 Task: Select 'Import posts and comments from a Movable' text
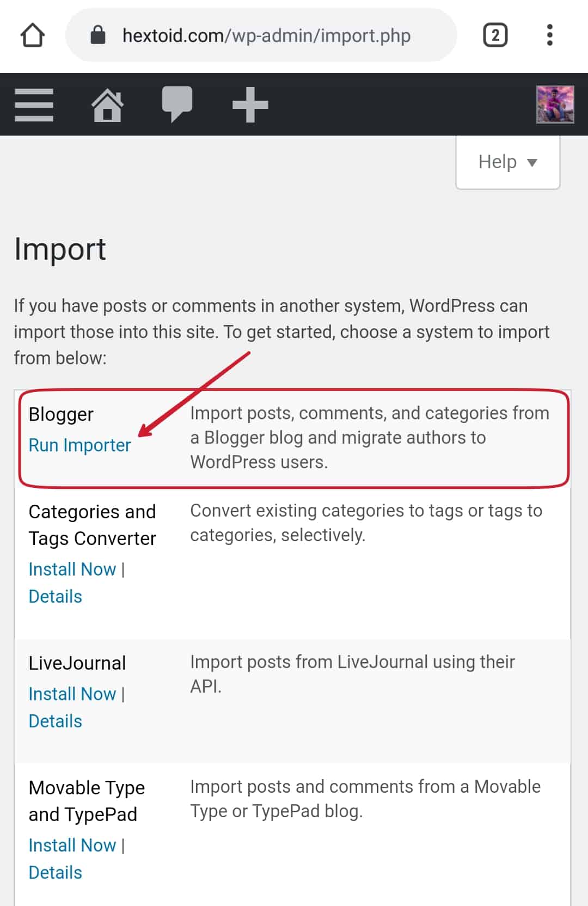click(x=365, y=799)
